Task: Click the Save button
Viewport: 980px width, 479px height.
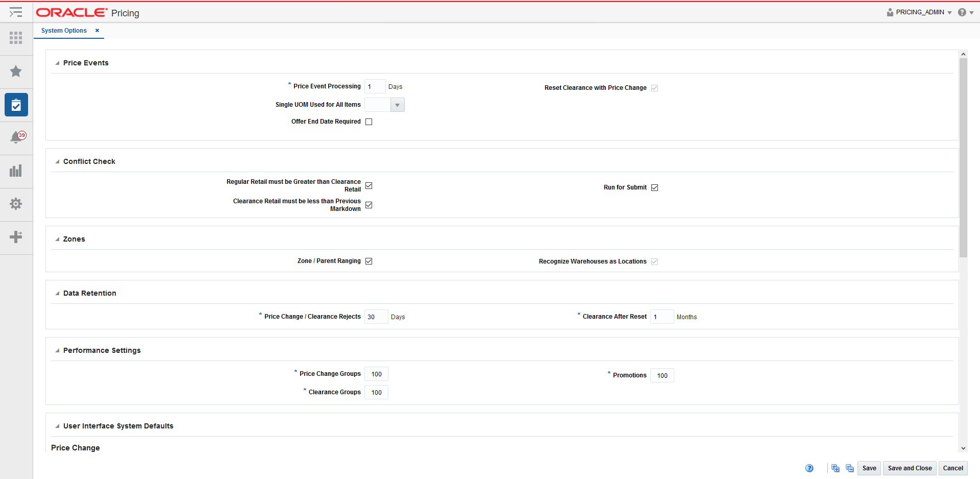Action: [869, 468]
